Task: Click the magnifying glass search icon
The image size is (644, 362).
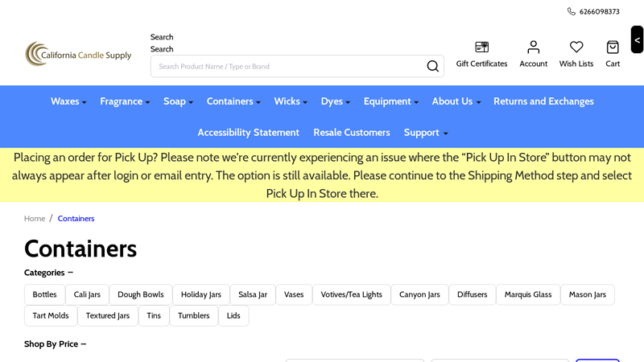Action: tap(432, 66)
